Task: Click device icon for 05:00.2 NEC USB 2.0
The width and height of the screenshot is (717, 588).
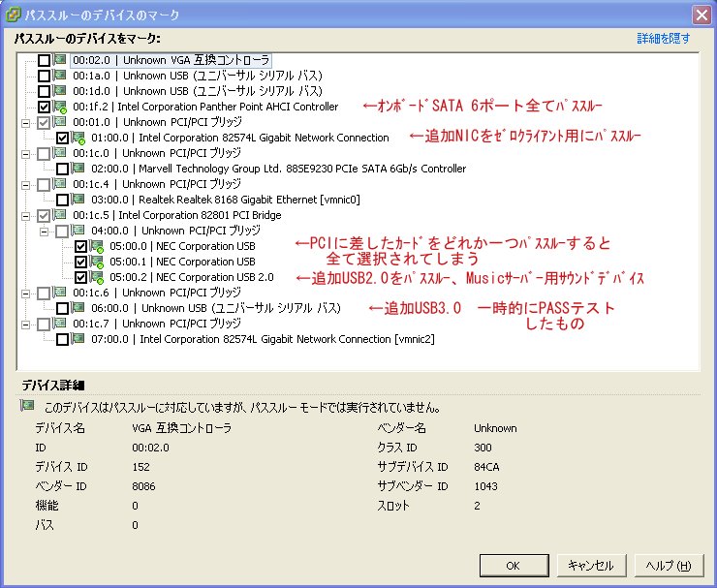Action: (x=97, y=277)
